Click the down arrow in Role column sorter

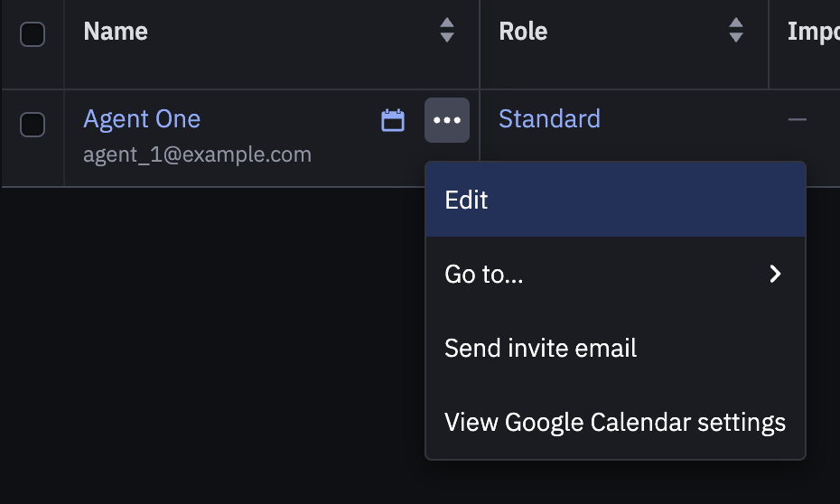coord(736,37)
